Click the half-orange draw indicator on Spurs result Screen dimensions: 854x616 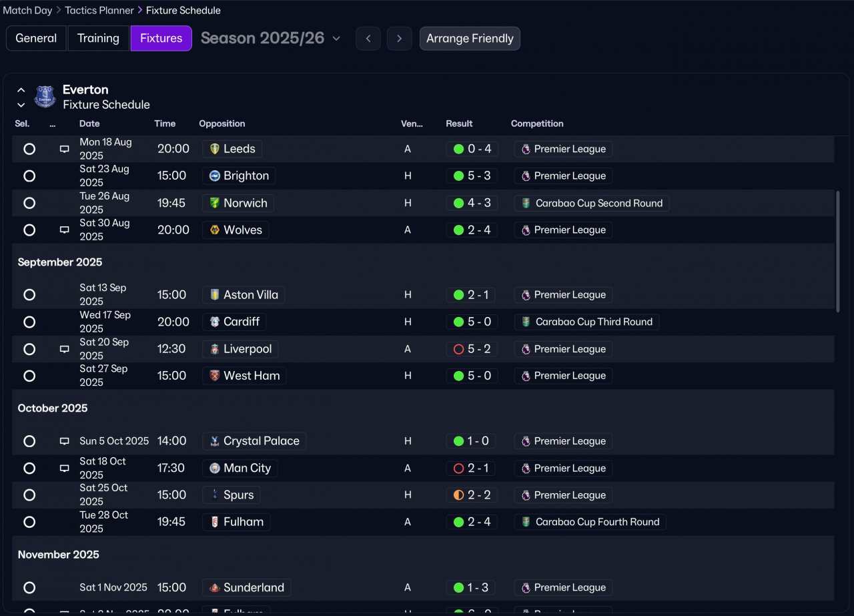coord(458,495)
